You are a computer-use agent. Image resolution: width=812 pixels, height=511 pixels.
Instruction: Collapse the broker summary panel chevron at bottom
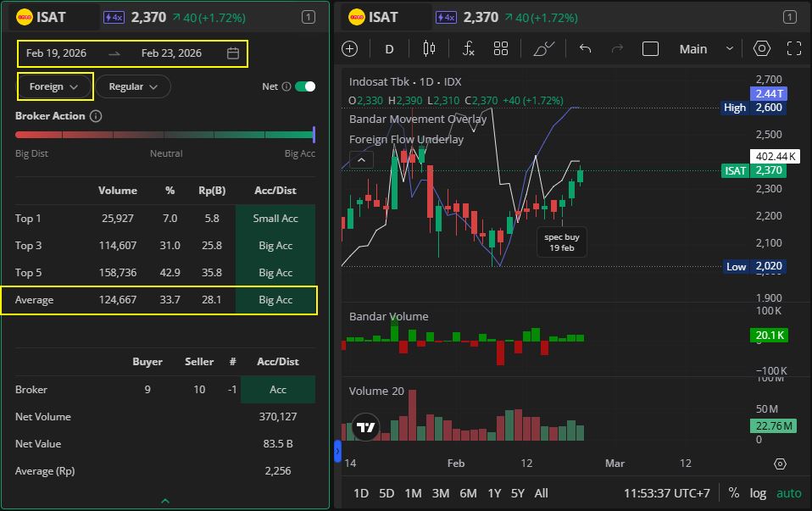click(165, 501)
